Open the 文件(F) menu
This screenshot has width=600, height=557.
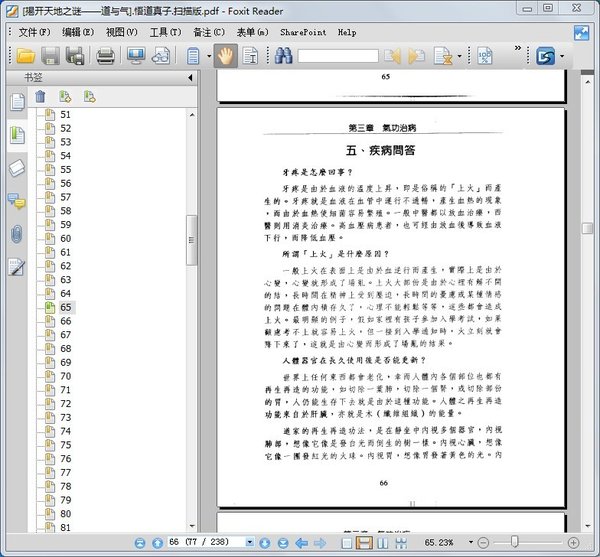coord(34,33)
